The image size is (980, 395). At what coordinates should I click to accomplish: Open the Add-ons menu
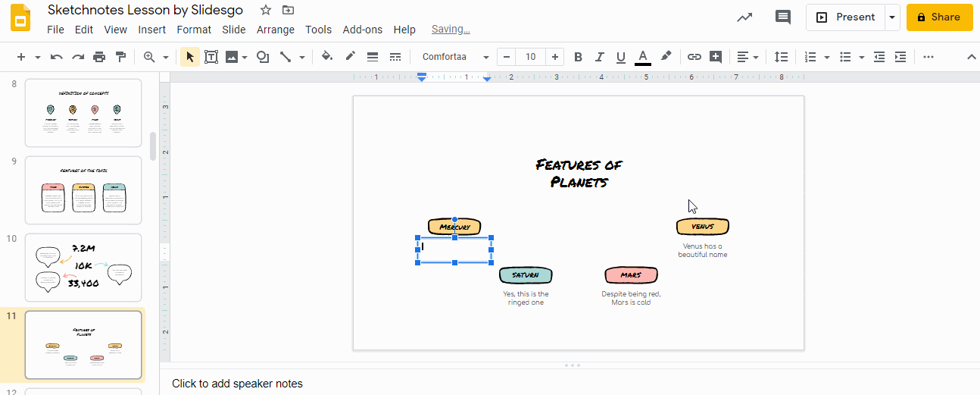tap(364, 30)
